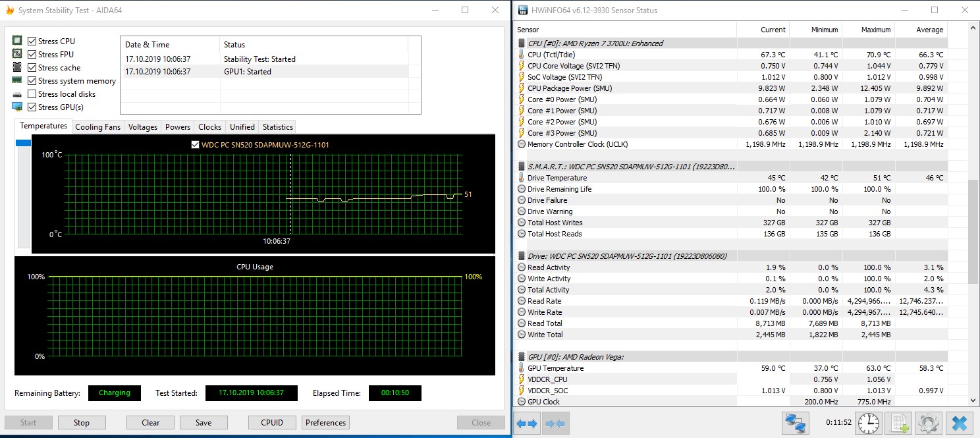Select the Total Host Writes row
The width and height of the screenshot is (980, 438).
(x=730, y=223)
